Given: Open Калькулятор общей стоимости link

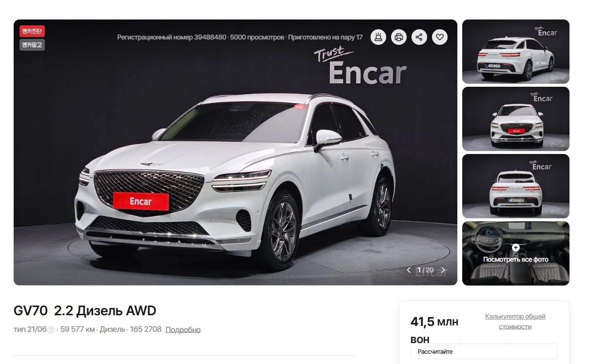Looking at the screenshot, I should [x=515, y=322].
